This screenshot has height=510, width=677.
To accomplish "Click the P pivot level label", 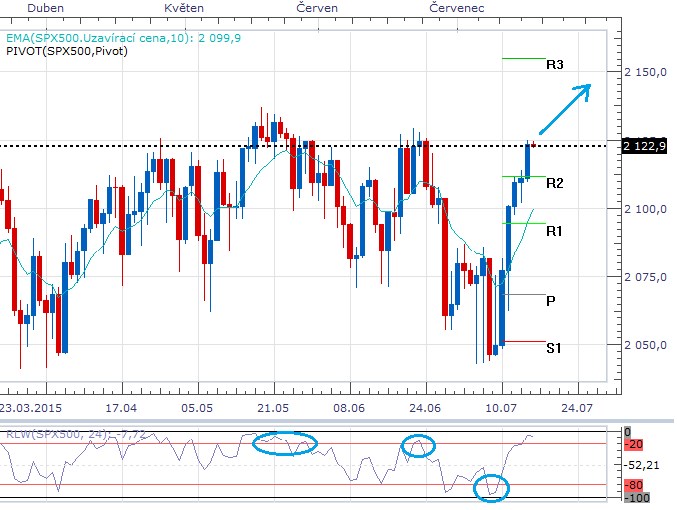I will click(x=550, y=301).
